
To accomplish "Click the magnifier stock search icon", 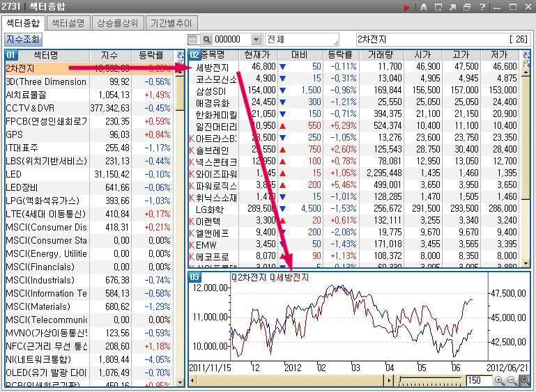I will (206, 40).
